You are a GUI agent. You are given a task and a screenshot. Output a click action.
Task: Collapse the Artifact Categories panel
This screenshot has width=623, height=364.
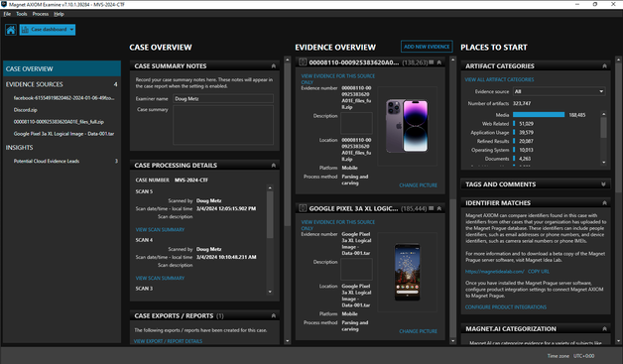[x=604, y=66]
